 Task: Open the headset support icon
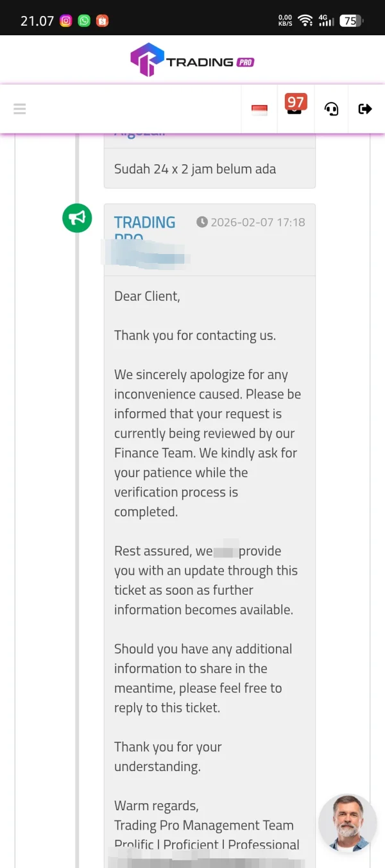point(331,109)
